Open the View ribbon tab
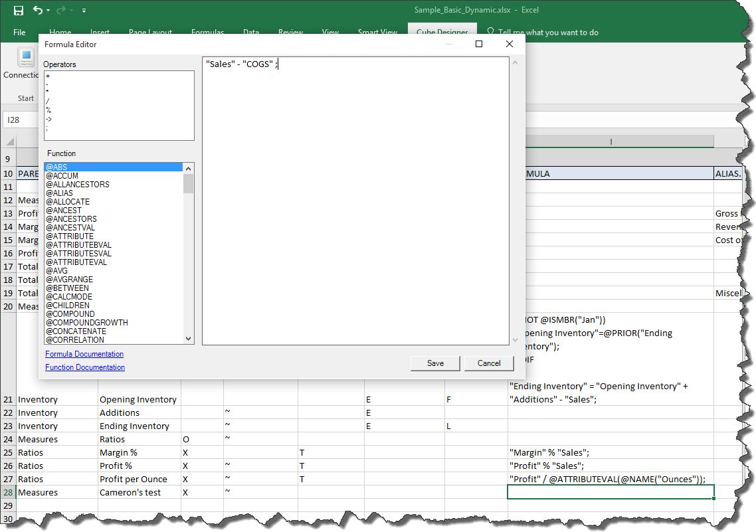 point(330,33)
